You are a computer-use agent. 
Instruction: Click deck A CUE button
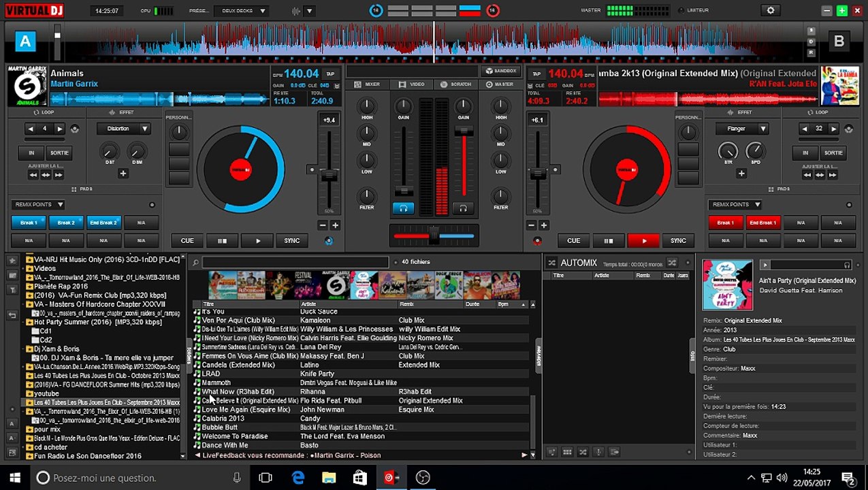tap(187, 241)
